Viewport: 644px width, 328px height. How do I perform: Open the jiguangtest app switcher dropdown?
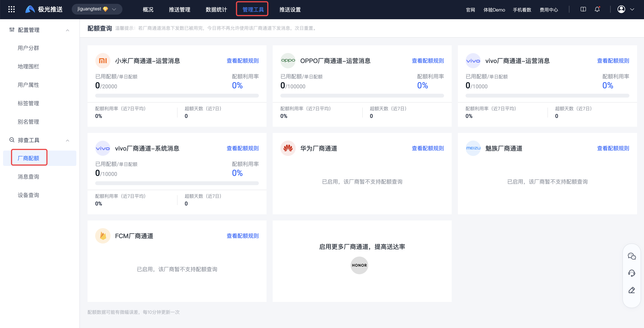(x=97, y=9)
